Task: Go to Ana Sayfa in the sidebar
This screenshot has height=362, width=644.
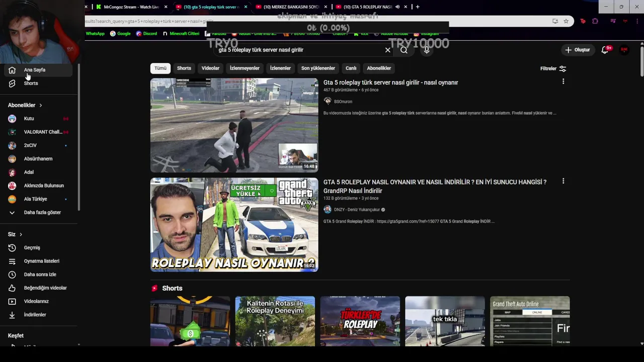Action: [38, 70]
